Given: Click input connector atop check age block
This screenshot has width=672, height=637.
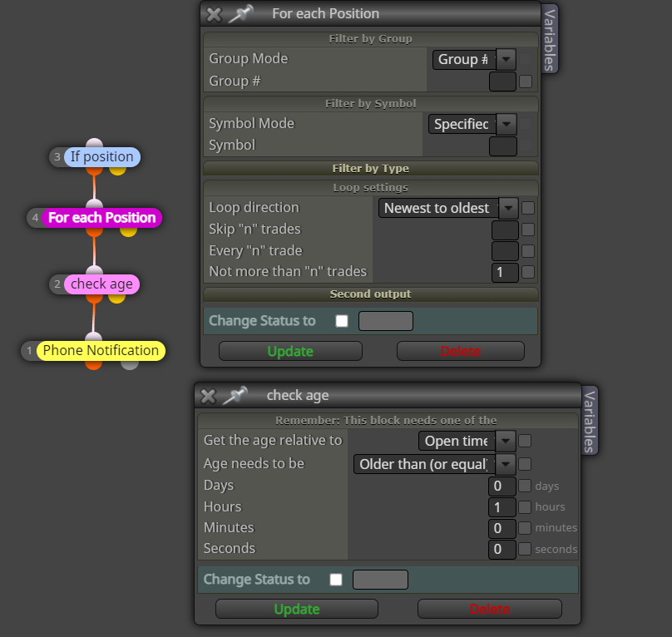Looking at the screenshot, I should click(94, 270).
